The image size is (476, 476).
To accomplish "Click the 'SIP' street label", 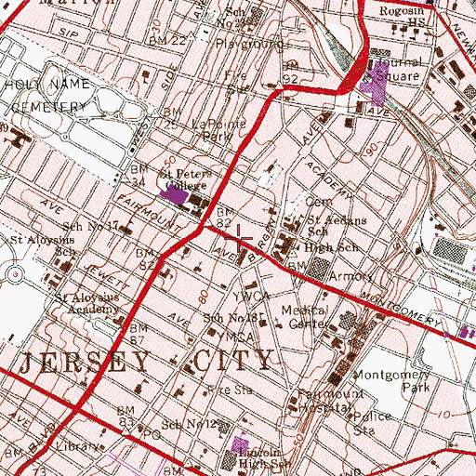I will (x=68, y=33).
